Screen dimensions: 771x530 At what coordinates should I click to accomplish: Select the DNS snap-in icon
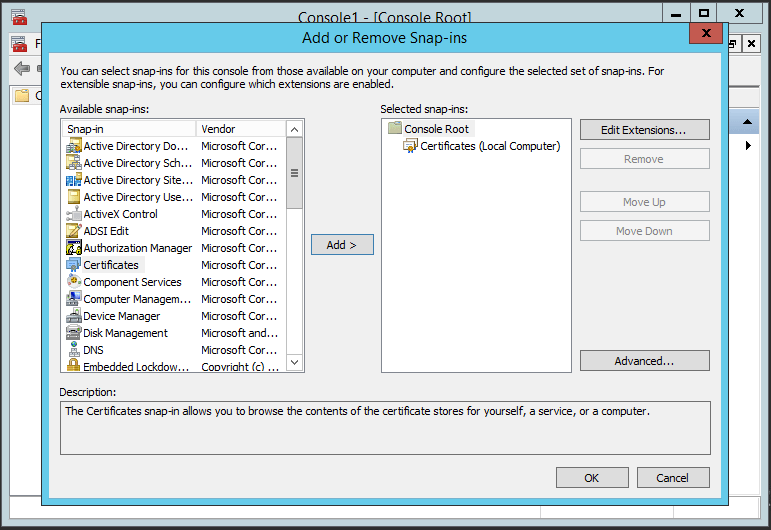(x=73, y=350)
